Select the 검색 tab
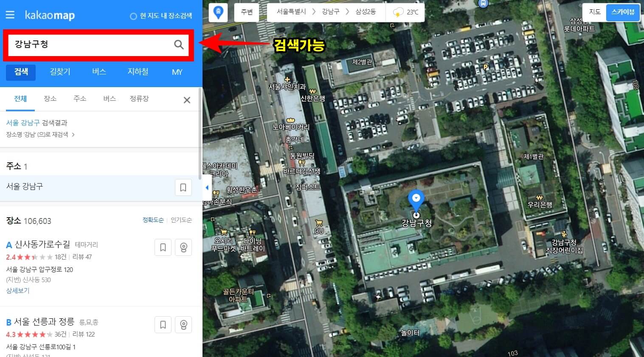 coord(21,72)
